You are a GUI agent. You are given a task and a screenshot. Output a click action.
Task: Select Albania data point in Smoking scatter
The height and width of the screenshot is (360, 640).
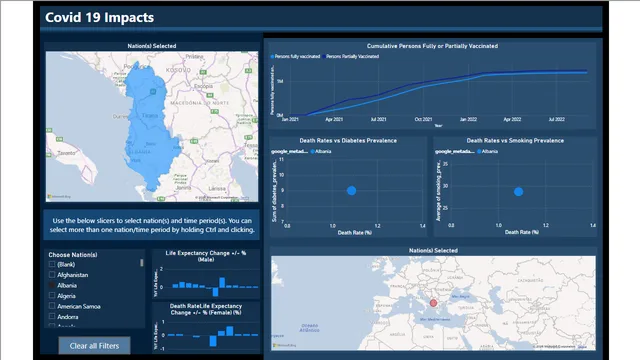tap(518, 191)
